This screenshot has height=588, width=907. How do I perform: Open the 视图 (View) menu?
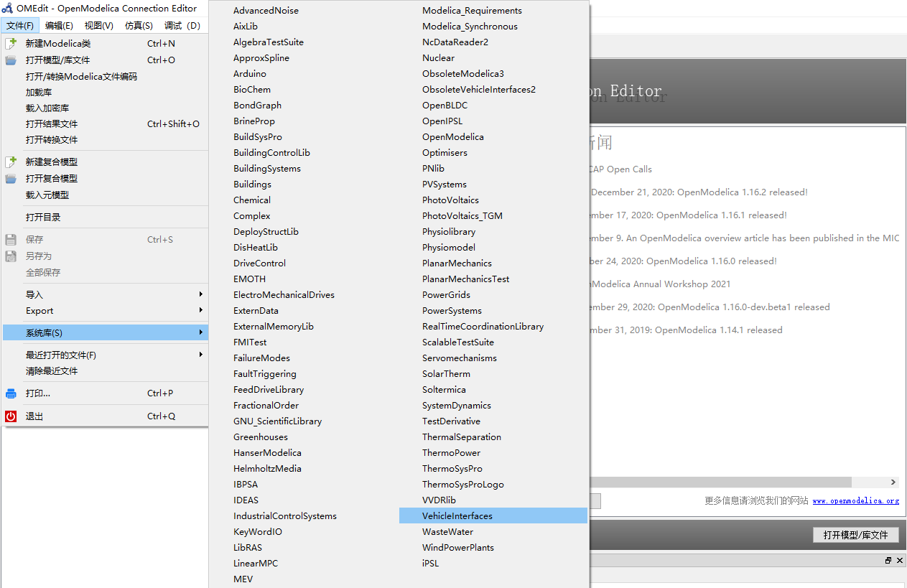98,24
